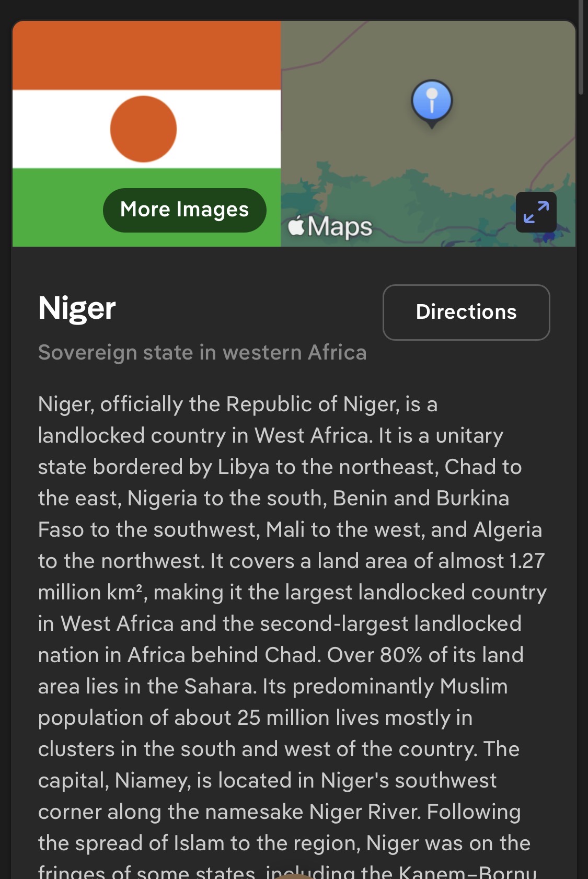Screen dimensions: 588x879
Task: Expand the map to full screen
Action: coord(536,212)
